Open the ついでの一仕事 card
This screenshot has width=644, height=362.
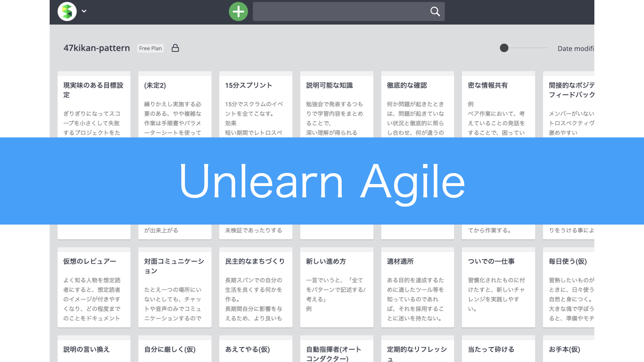point(498,287)
